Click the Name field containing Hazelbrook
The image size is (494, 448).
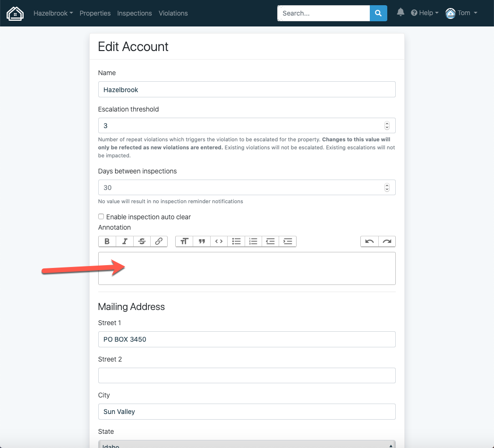(x=247, y=89)
